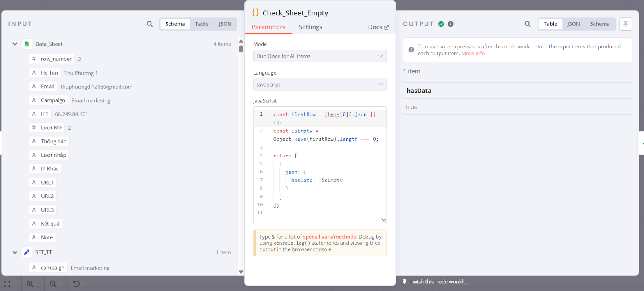The image size is (644, 291).
Task: Collapse the Data_Sheet tree section
Action: tap(15, 44)
